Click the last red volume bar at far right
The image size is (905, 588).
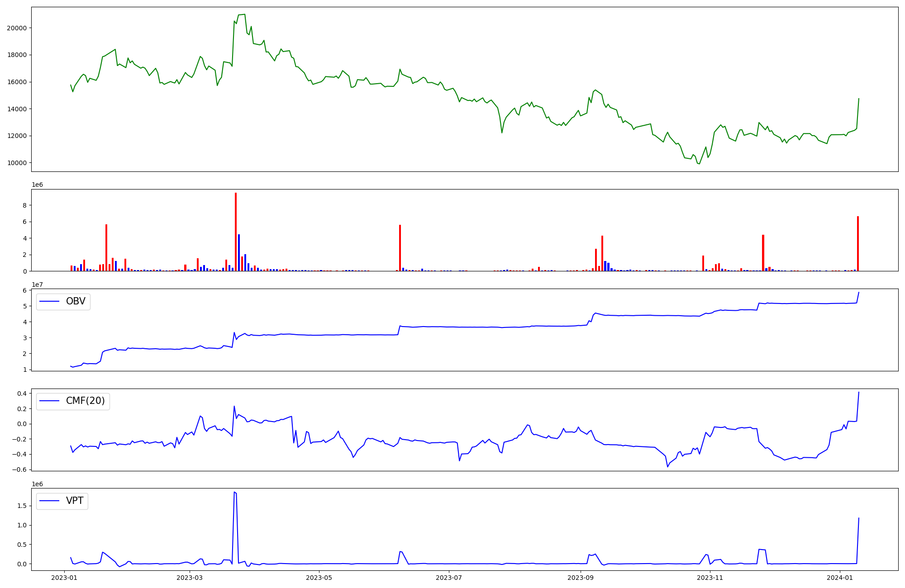point(857,243)
